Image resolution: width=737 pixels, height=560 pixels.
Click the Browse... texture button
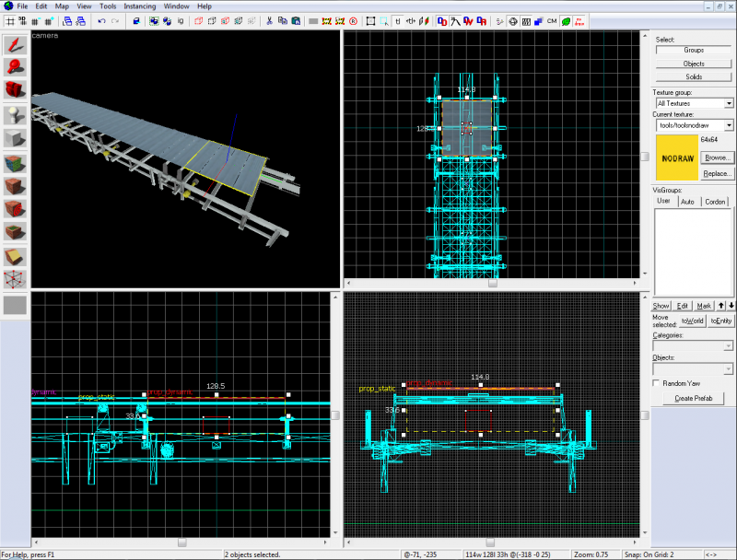[716, 158]
